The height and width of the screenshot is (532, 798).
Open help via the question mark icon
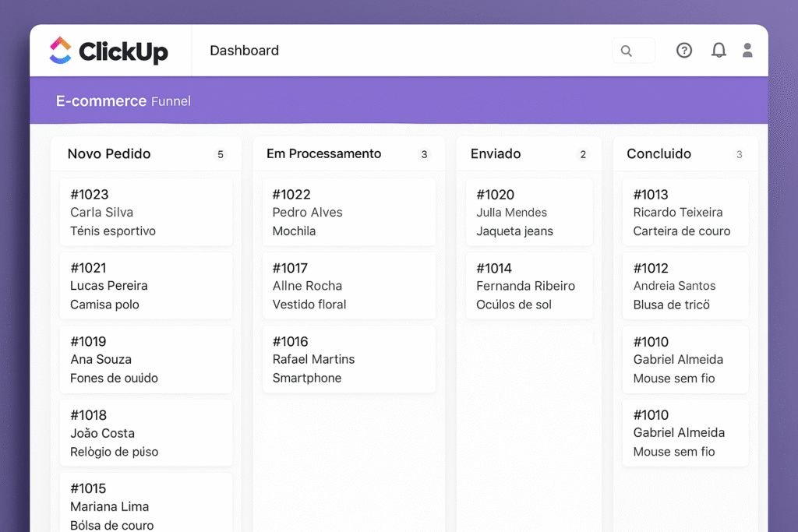pos(683,51)
